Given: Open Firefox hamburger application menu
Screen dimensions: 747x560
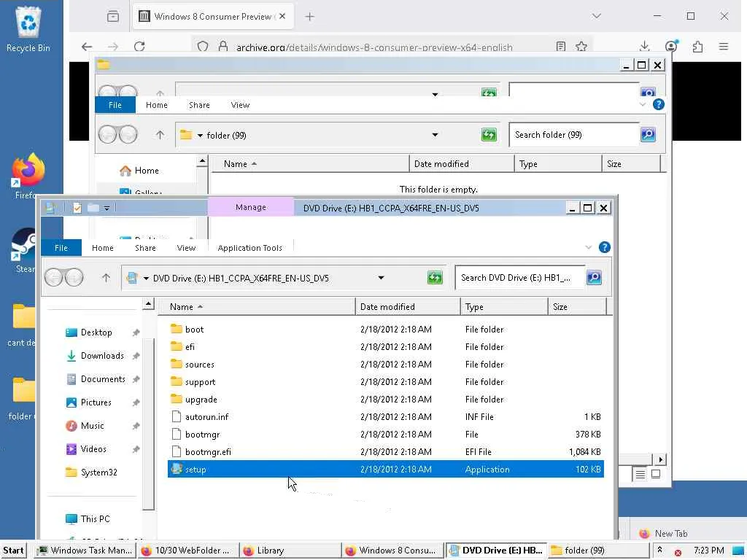Looking at the screenshot, I should point(724,46).
